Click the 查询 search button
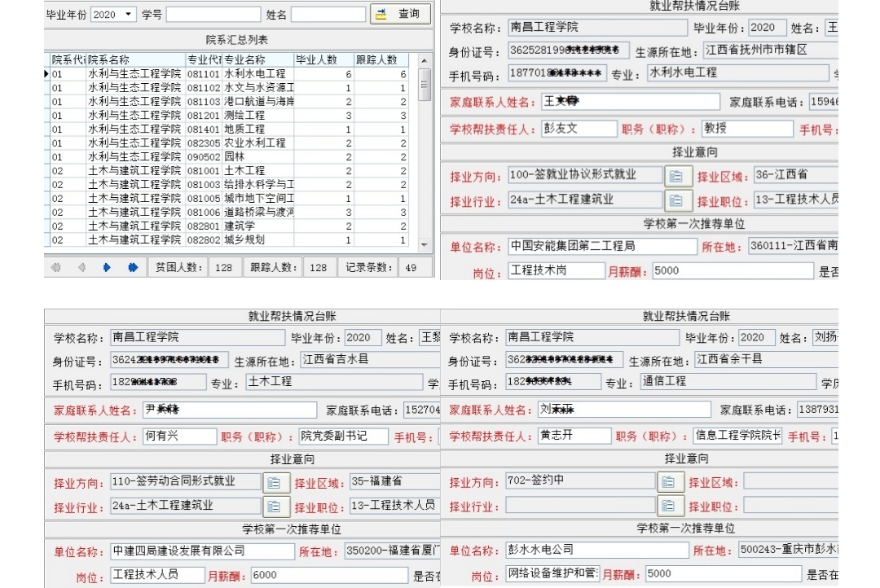Screen dimensions: 880x588 tap(400, 14)
